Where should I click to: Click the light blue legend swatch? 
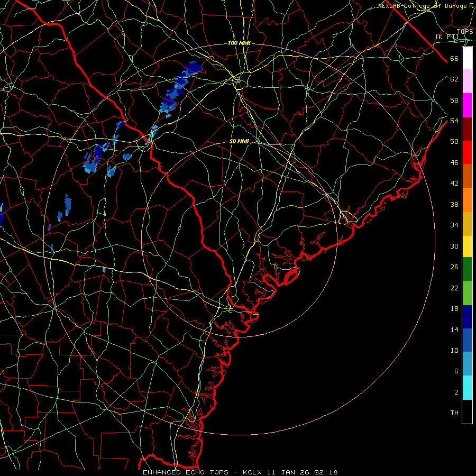pyautogui.click(x=467, y=363)
